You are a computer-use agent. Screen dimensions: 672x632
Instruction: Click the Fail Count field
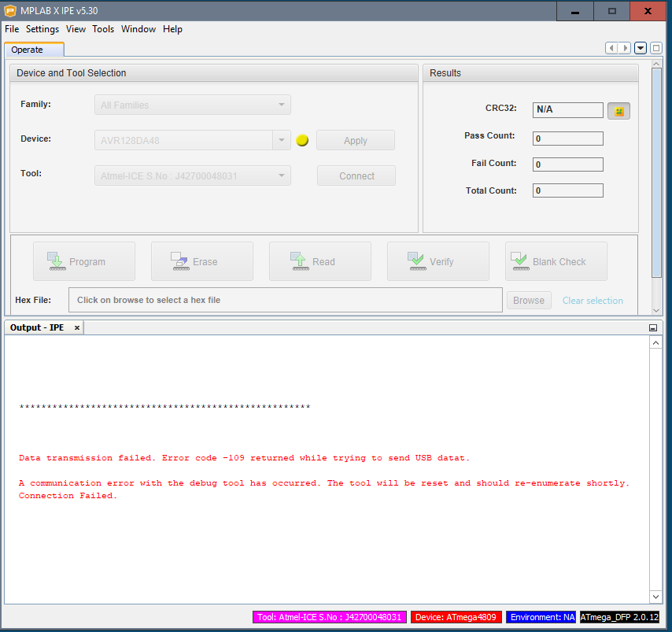click(568, 164)
